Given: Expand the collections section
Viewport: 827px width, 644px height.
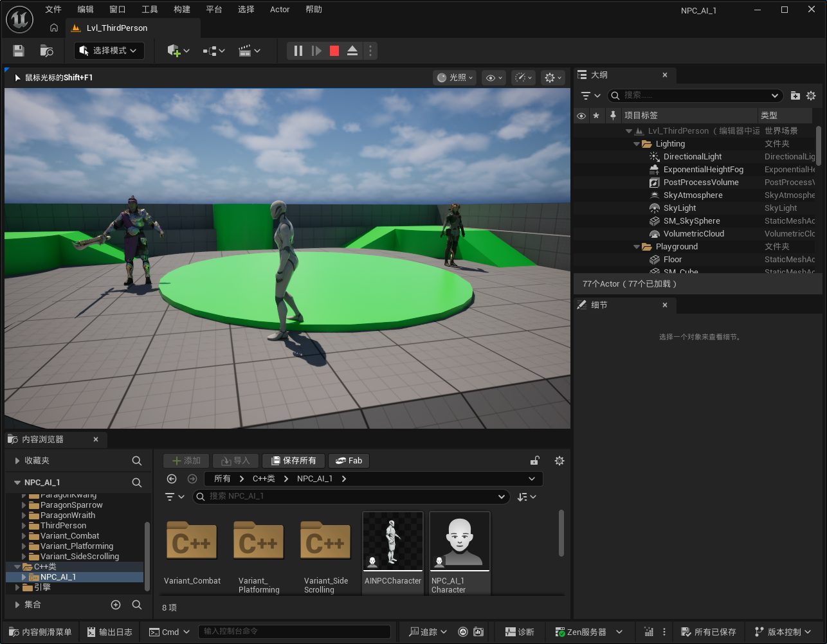Looking at the screenshot, I should click(x=17, y=605).
